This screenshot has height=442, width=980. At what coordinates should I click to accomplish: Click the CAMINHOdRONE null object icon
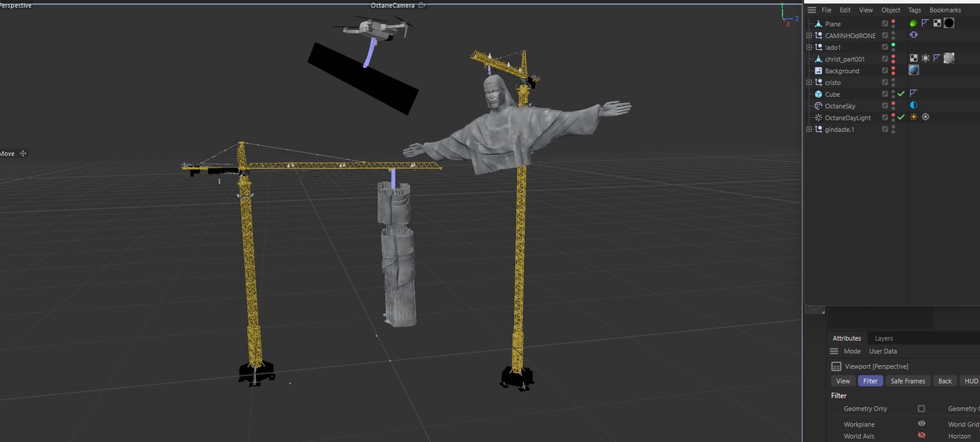[818, 35]
